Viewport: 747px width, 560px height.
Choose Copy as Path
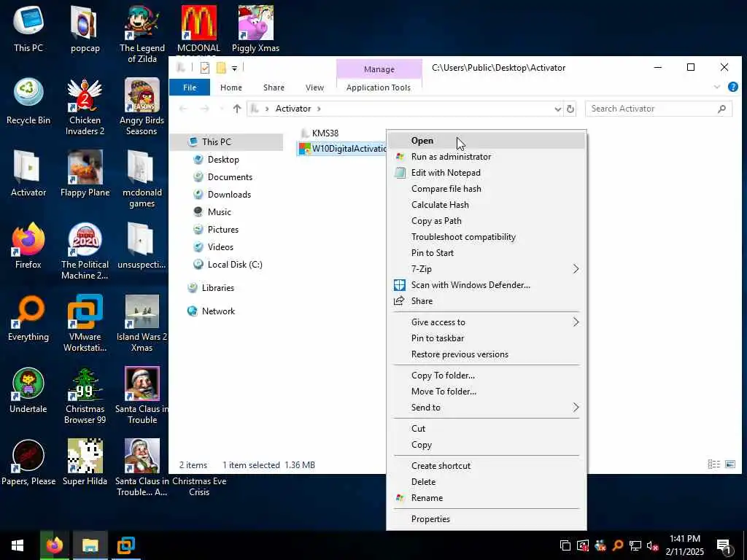pyautogui.click(x=486, y=221)
